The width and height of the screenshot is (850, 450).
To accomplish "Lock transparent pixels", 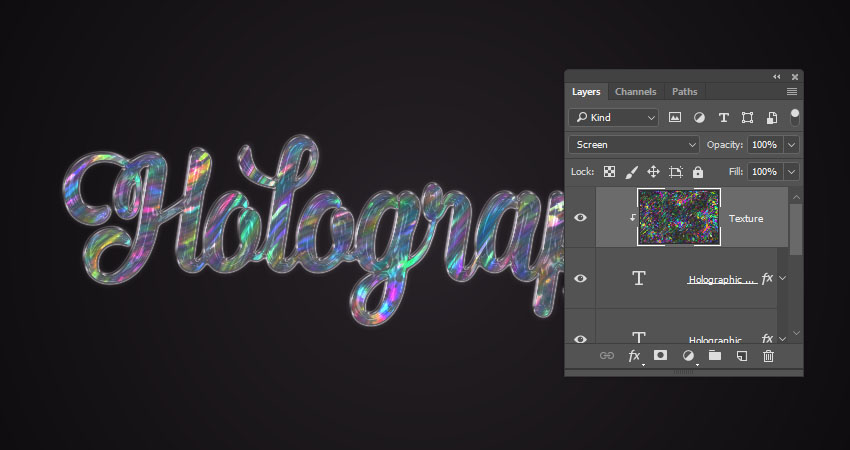I will (x=609, y=172).
